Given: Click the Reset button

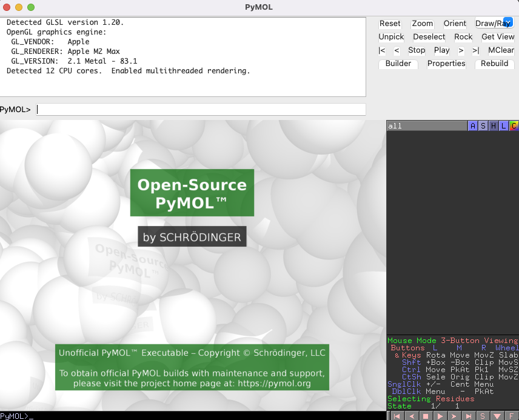Looking at the screenshot, I should [x=390, y=24].
